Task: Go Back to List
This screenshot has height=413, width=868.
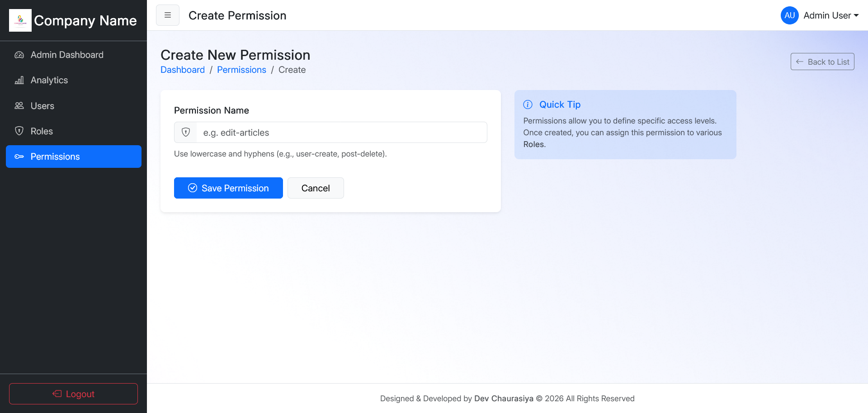Action: click(x=822, y=62)
